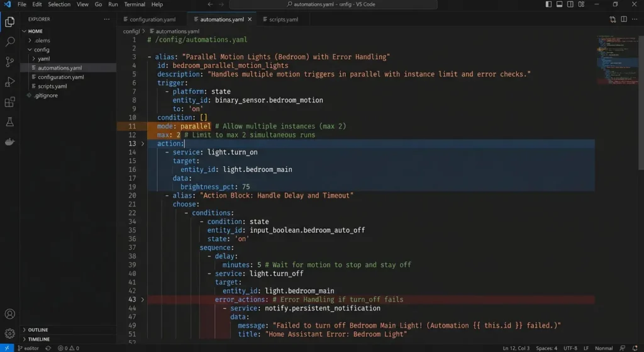Click the remote window indicator in status bar
Image resolution: width=644 pixels, height=352 pixels.
click(x=6, y=348)
